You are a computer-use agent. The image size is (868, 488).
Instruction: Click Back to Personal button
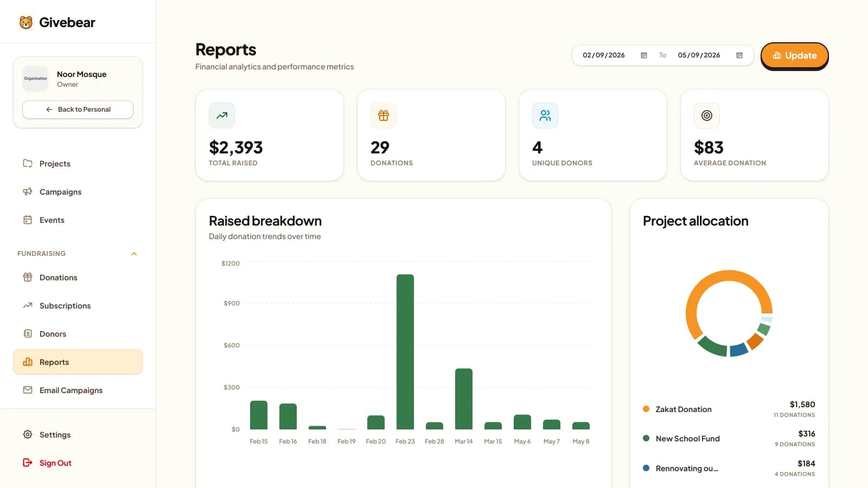[x=78, y=109]
